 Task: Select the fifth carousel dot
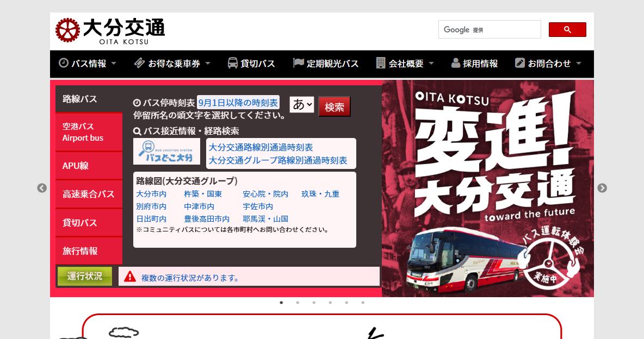click(x=346, y=303)
